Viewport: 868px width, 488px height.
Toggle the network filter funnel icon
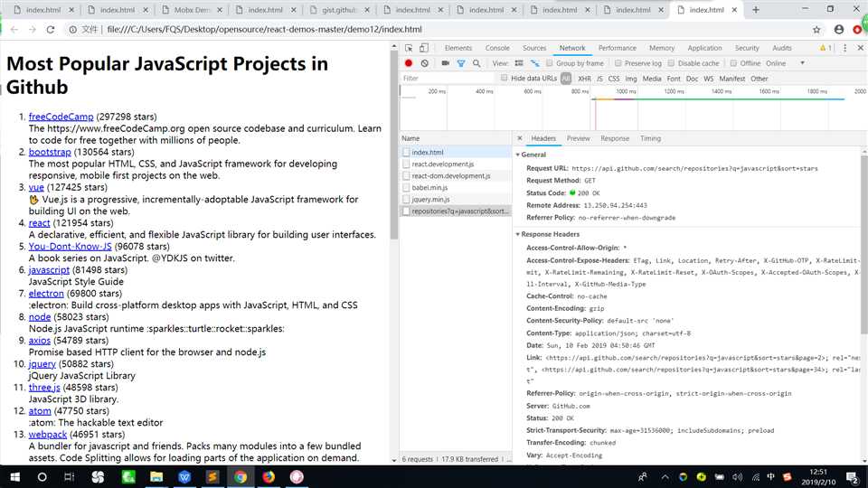click(x=460, y=63)
